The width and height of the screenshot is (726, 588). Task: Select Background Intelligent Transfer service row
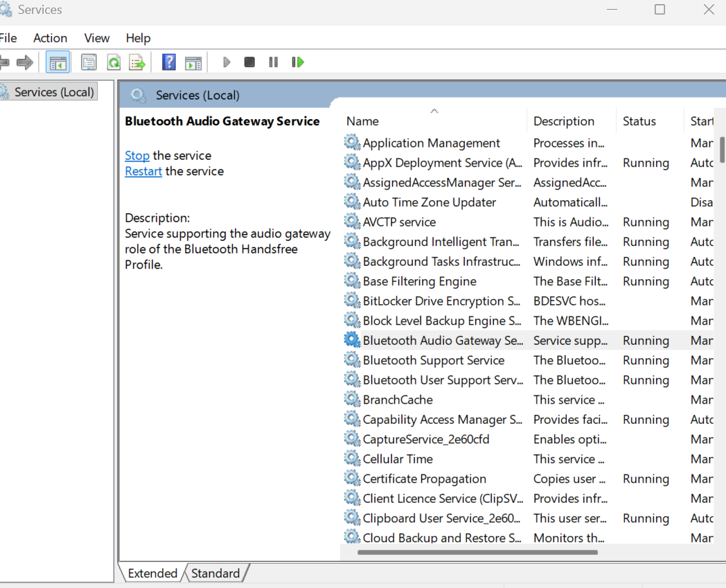pyautogui.click(x=529, y=242)
